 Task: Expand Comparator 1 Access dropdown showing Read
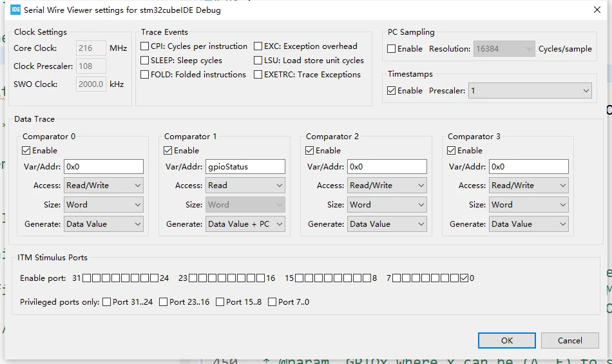click(245, 186)
